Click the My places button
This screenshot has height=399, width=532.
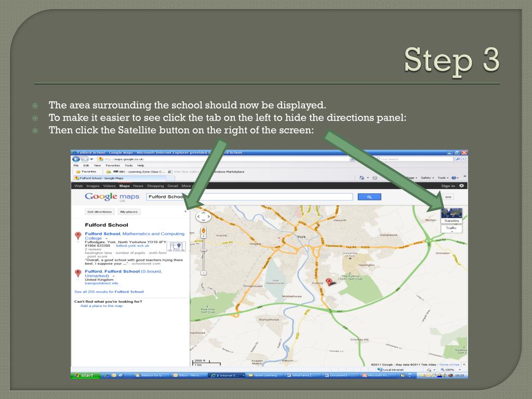pyautogui.click(x=129, y=212)
